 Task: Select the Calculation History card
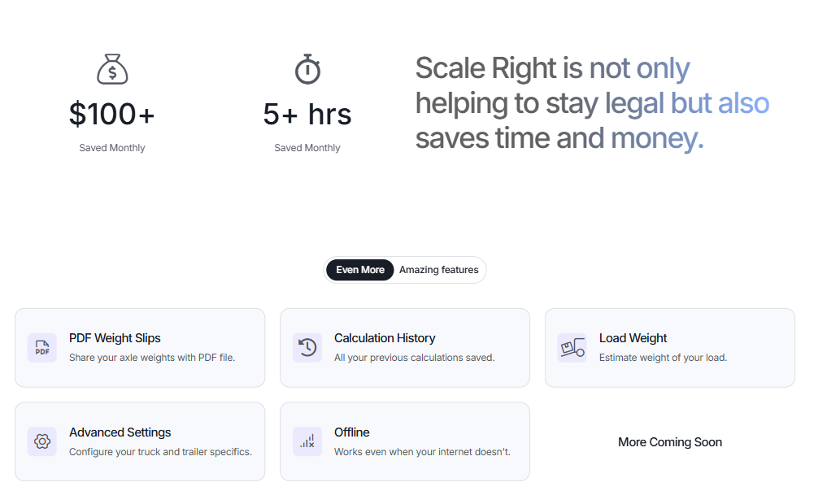tap(405, 347)
